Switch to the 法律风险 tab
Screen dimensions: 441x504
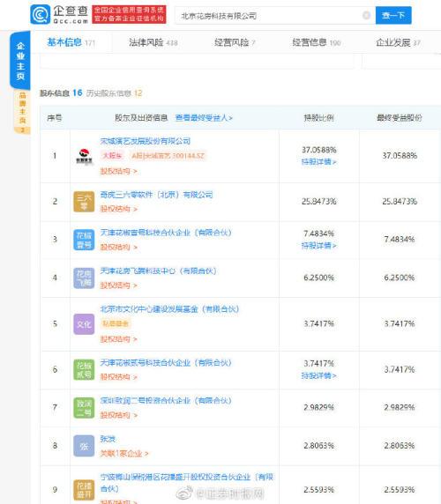153,42
